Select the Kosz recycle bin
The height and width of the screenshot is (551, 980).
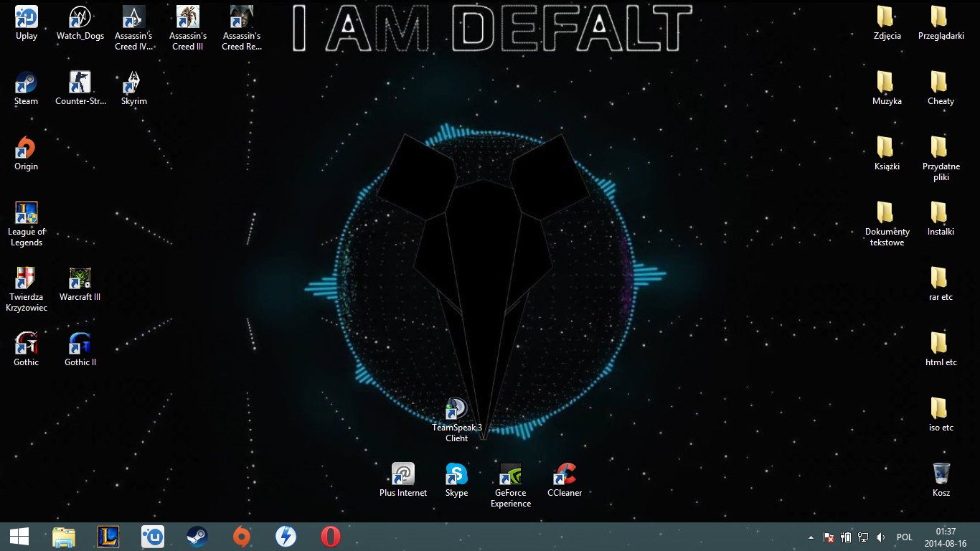(941, 479)
